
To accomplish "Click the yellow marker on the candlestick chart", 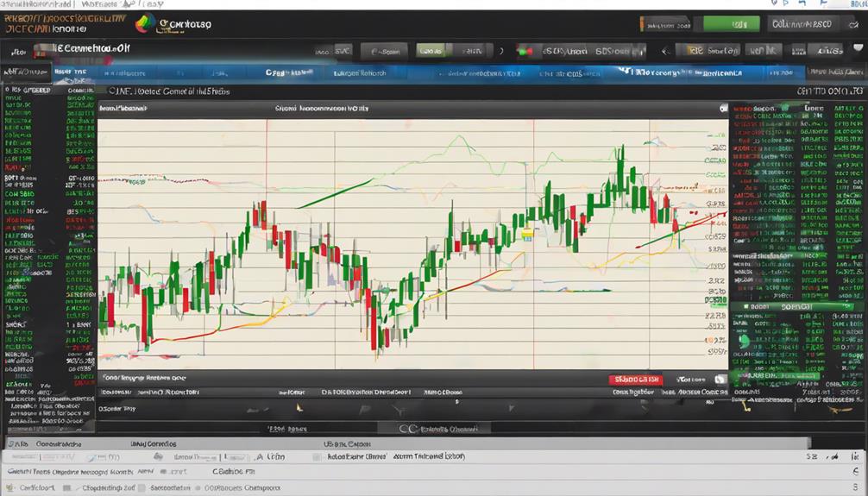I will [x=527, y=234].
